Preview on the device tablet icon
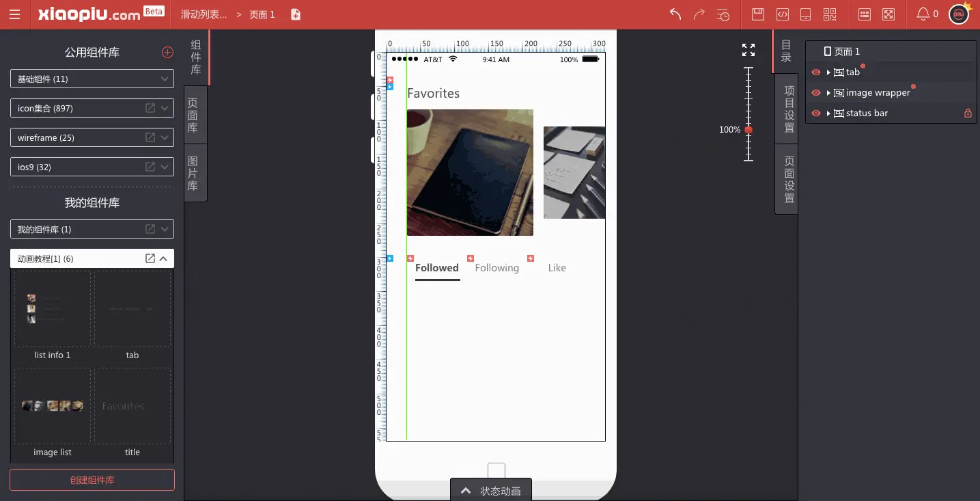 pos(805,14)
